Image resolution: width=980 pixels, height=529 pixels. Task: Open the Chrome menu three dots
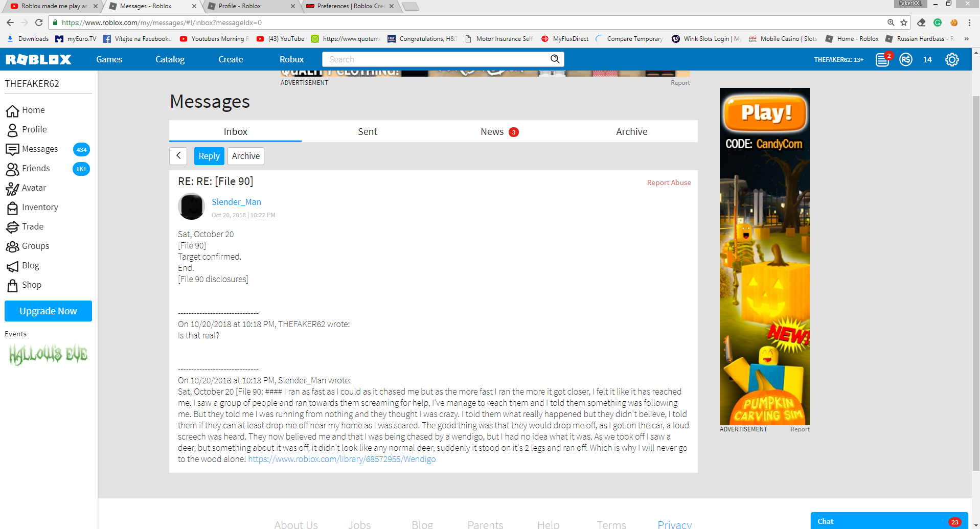click(969, 22)
